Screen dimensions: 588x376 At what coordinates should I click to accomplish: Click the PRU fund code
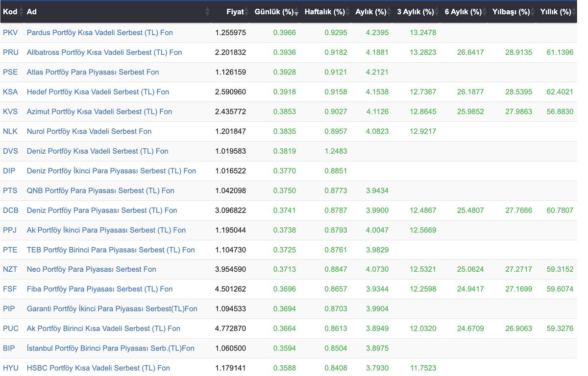(10, 52)
